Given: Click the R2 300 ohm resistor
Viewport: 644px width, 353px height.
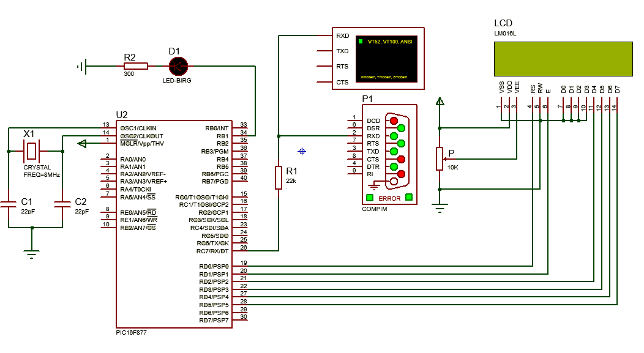Looking at the screenshot, I should click(x=135, y=66).
